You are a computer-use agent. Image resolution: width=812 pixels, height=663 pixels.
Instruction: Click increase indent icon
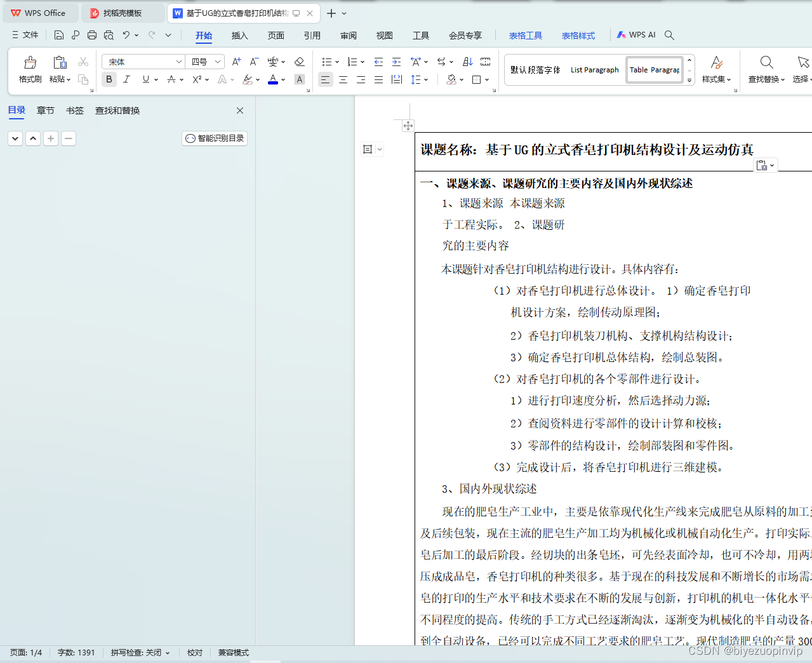coord(396,62)
